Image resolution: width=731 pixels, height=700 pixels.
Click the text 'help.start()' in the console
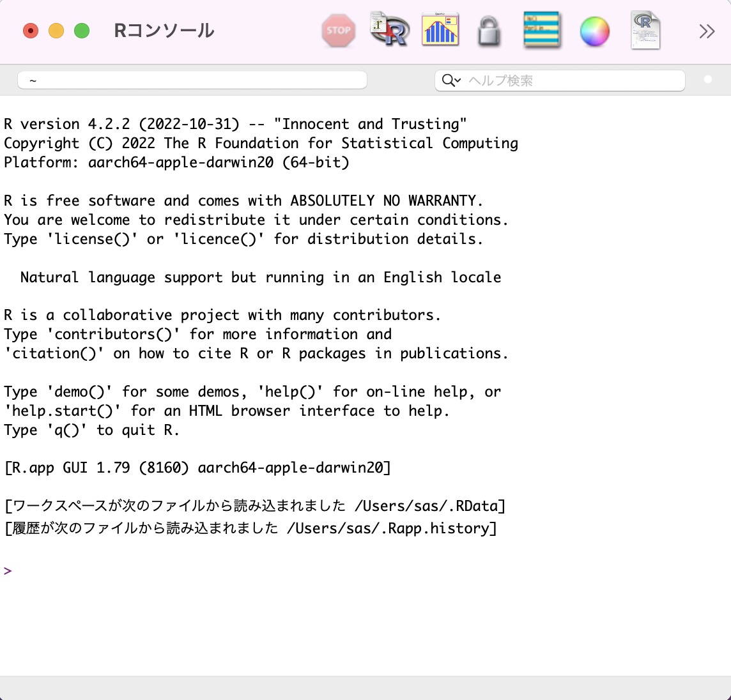click(x=63, y=411)
